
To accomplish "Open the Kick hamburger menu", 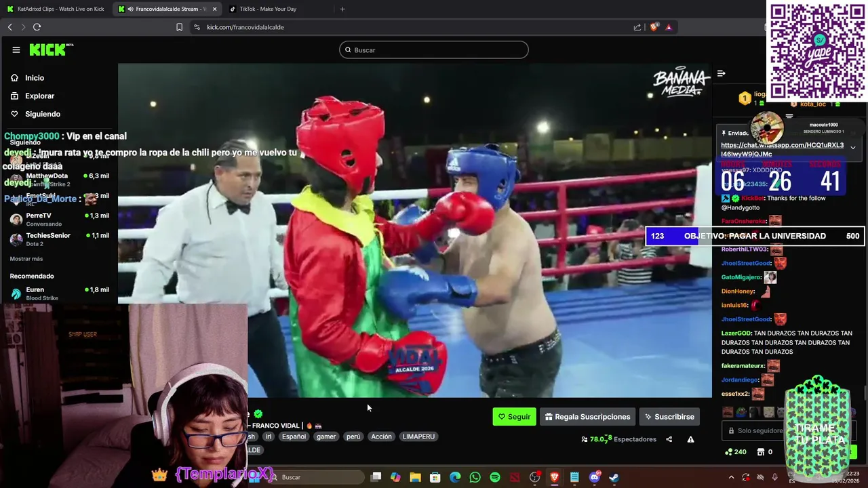I will click(16, 49).
